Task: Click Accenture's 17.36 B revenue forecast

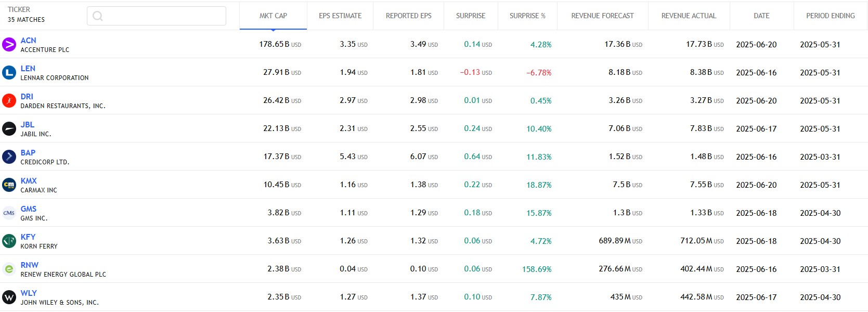Action: (x=623, y=45)
